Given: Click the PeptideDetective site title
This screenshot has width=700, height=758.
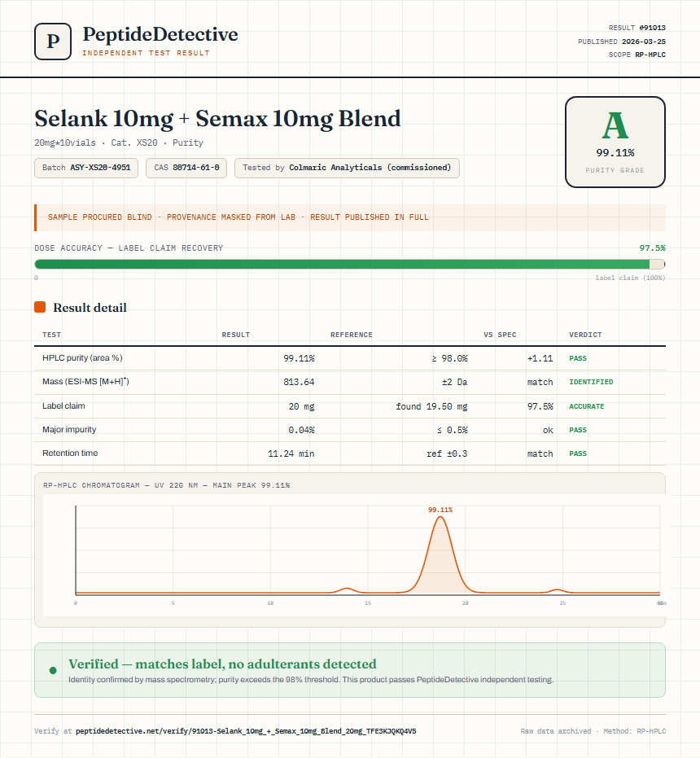Looking at the screenshot, I should pos(160,34).
